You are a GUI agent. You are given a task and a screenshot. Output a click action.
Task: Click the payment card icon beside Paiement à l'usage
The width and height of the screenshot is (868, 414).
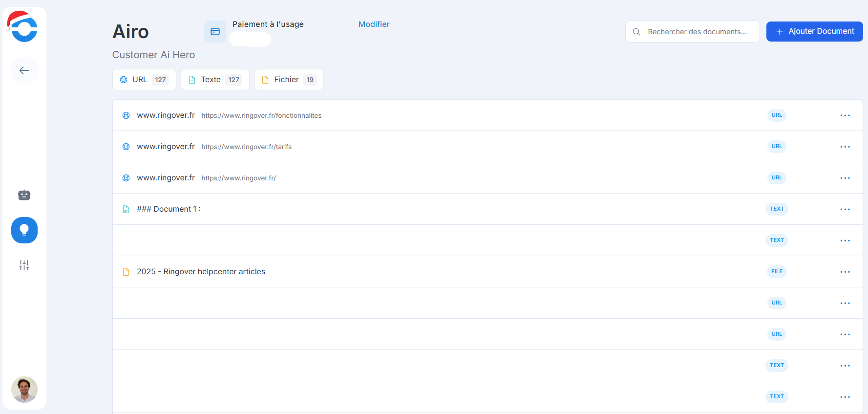click(x=215, y=32)
